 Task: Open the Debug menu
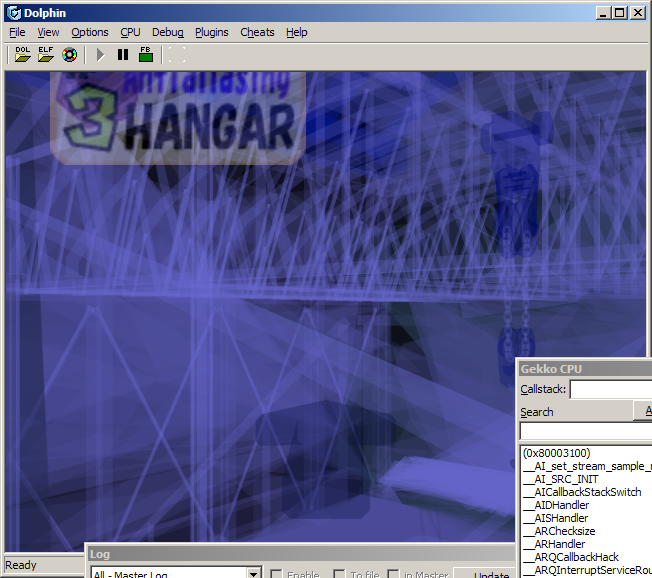tap(168, 32)
